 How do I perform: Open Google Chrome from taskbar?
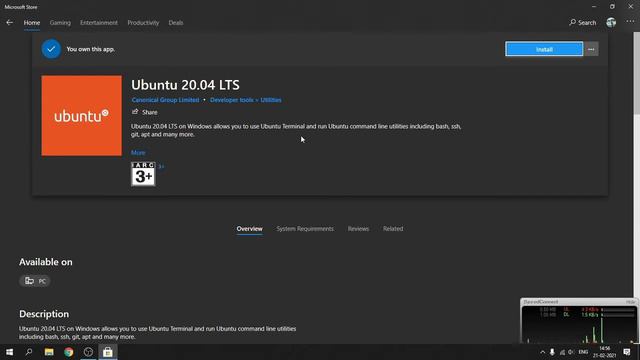(x=69, y=352)
